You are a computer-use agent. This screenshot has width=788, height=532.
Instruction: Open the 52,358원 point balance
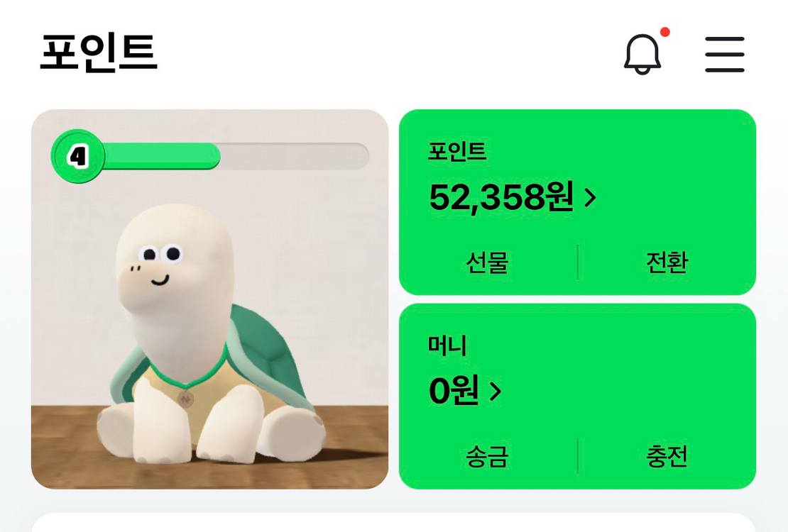(501, 197)
